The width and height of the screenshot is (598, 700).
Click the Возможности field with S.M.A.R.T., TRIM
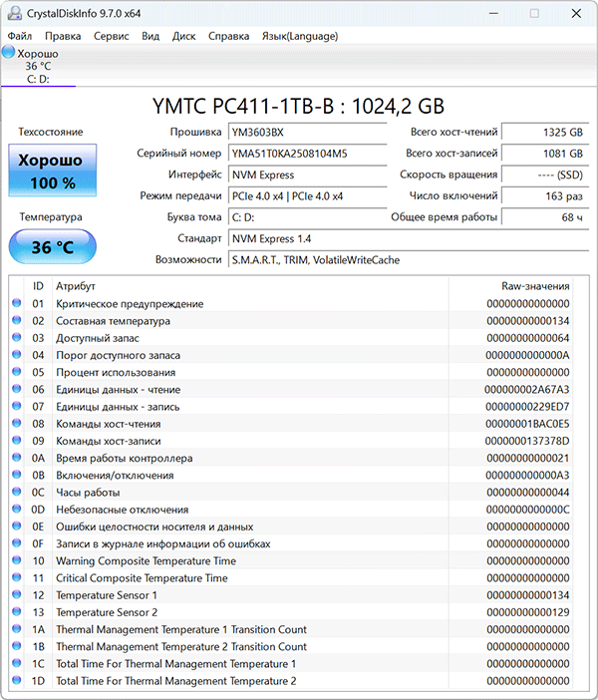(x=409, y=260)
